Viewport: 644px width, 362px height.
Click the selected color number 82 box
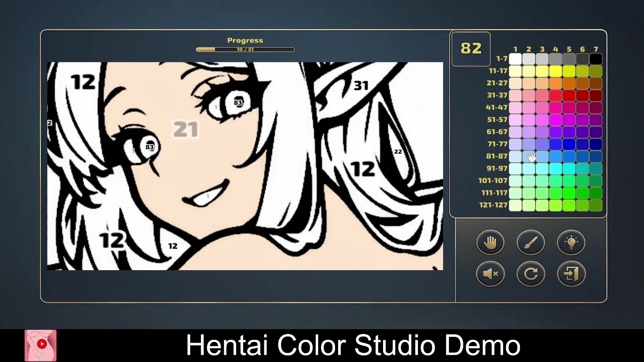[x=471, y=49]
